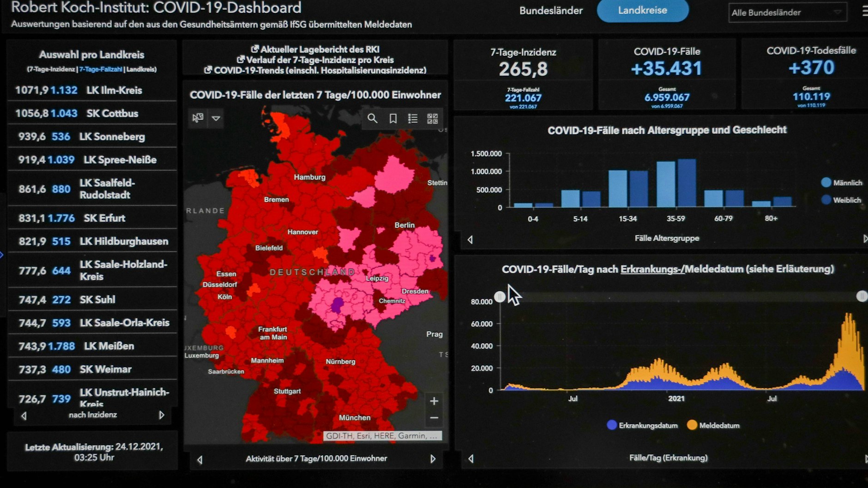Expand the selection tool dropdown arrow
Image resolution: width=868 pixels, height=488 pixels.
tap(216, 118)
